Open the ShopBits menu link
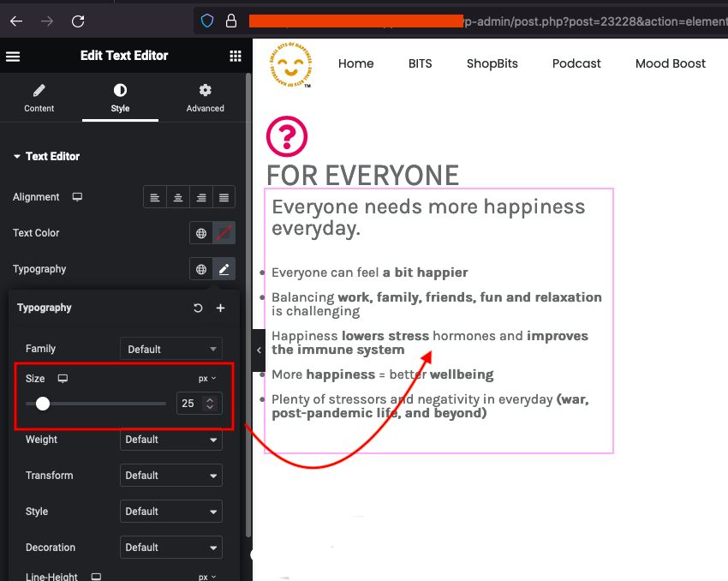728x581 pixels. [x=492, y=63]
